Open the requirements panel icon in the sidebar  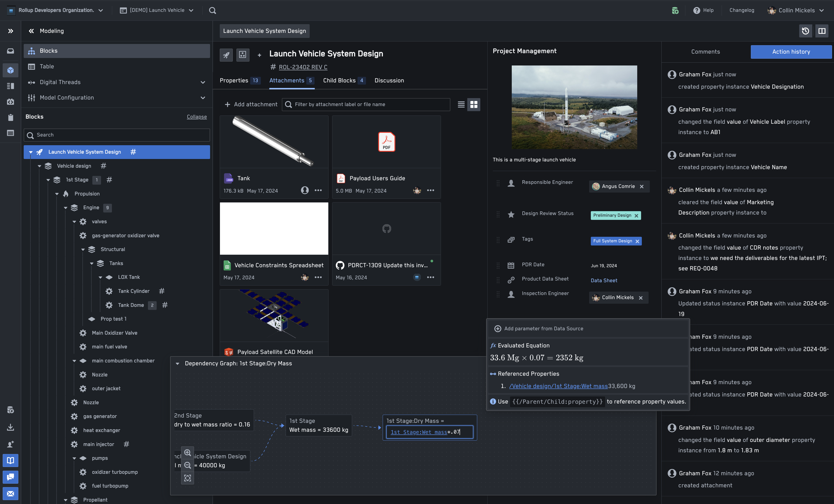[x=10, y=86]
